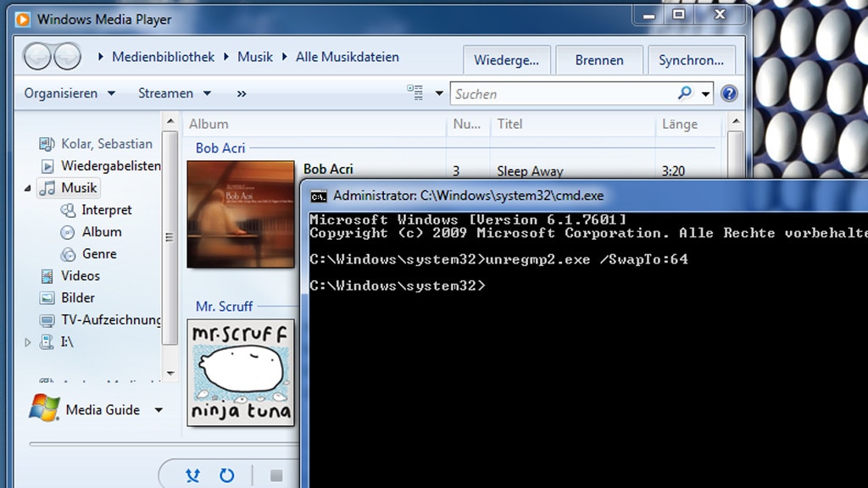Browse music by Interpret
The width and height of the screenshot is (868, 488).
click(106, 210)
